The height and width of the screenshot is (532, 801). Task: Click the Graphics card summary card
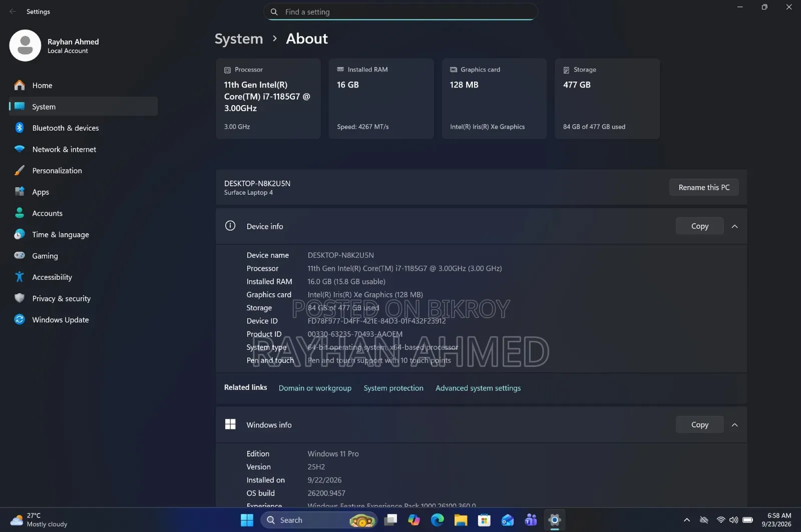[495, 99]
